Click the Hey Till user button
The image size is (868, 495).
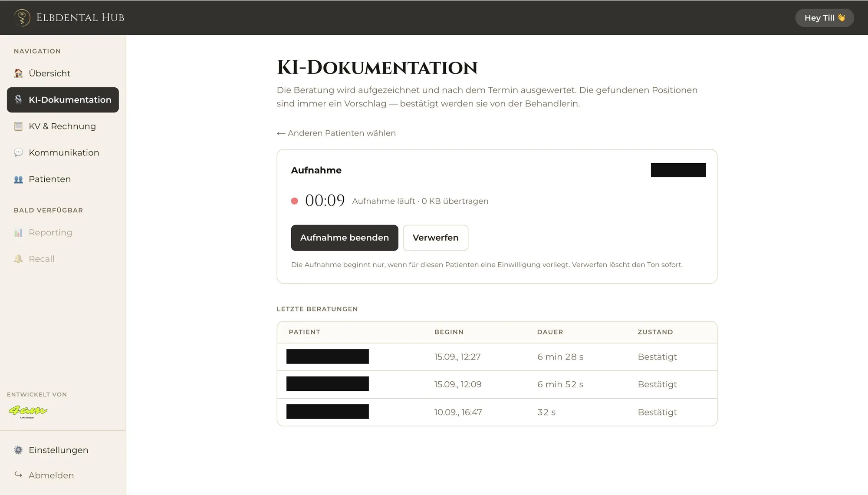coord(825,18)
